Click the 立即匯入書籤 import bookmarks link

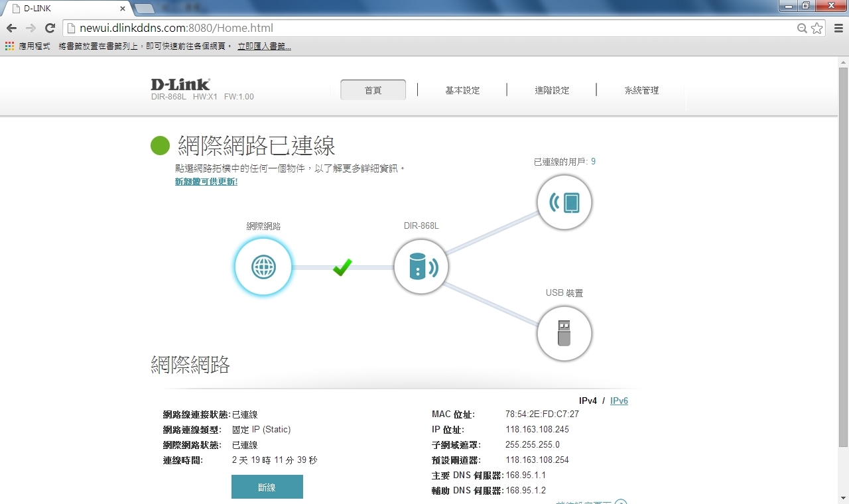(x=264, y=46)
